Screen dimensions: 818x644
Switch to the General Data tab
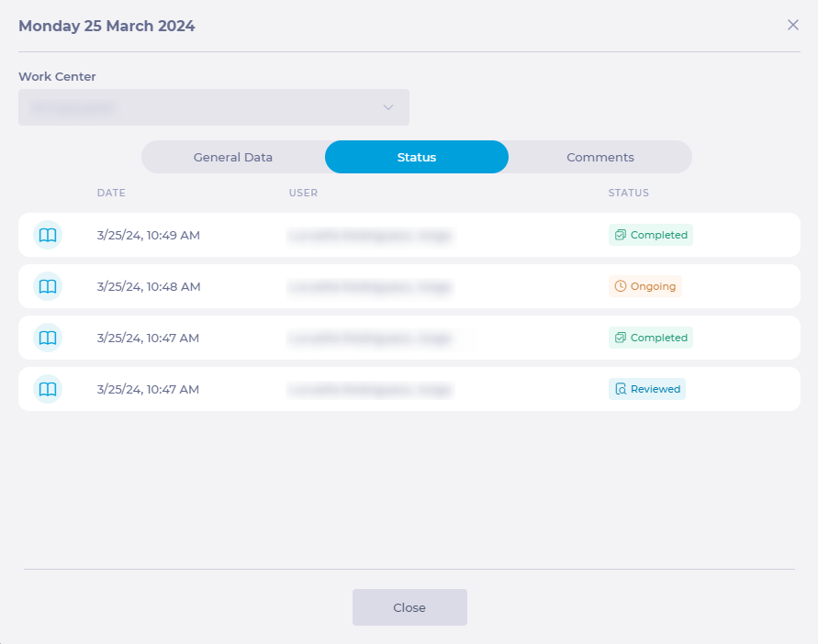click(233, 157)
